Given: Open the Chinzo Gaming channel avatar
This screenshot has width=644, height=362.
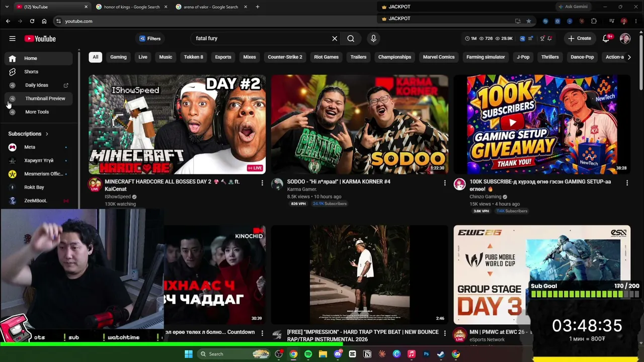Looking at the screenshot, I should 459,184.
